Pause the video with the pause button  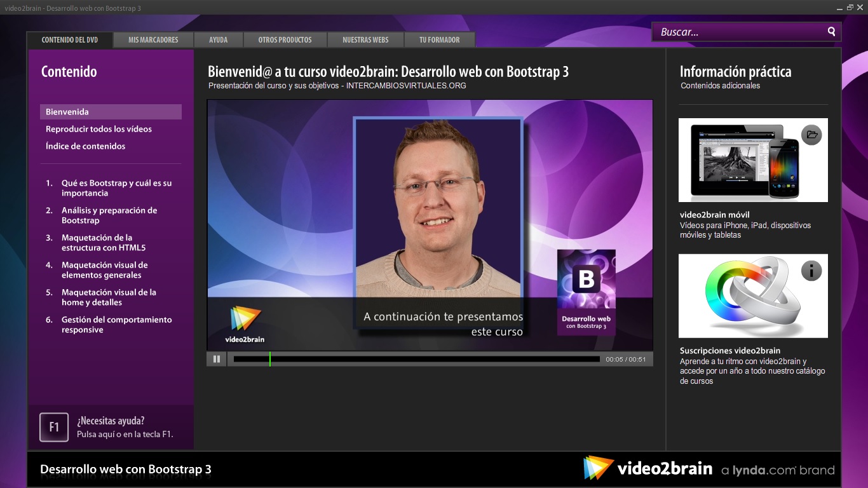[217, 359]
